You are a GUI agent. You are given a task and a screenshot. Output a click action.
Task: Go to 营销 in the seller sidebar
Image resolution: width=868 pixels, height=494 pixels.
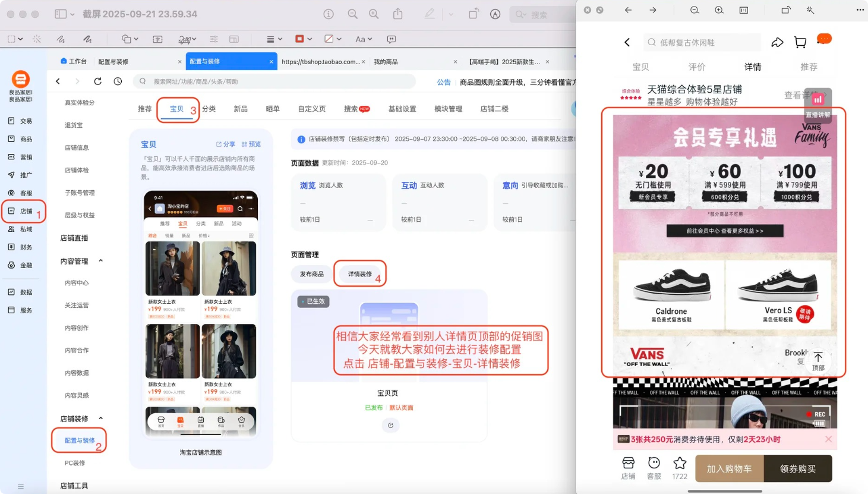(x=21, y=157)
